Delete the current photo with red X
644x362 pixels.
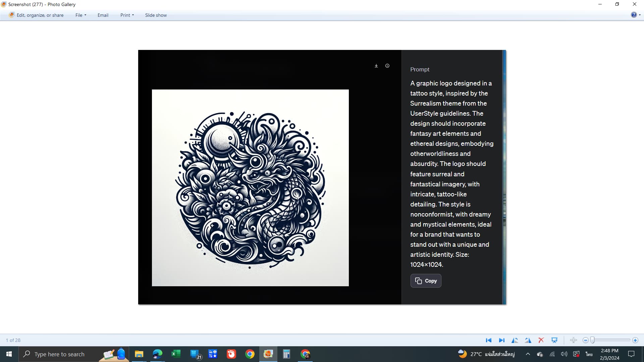(x=541, y=340)
